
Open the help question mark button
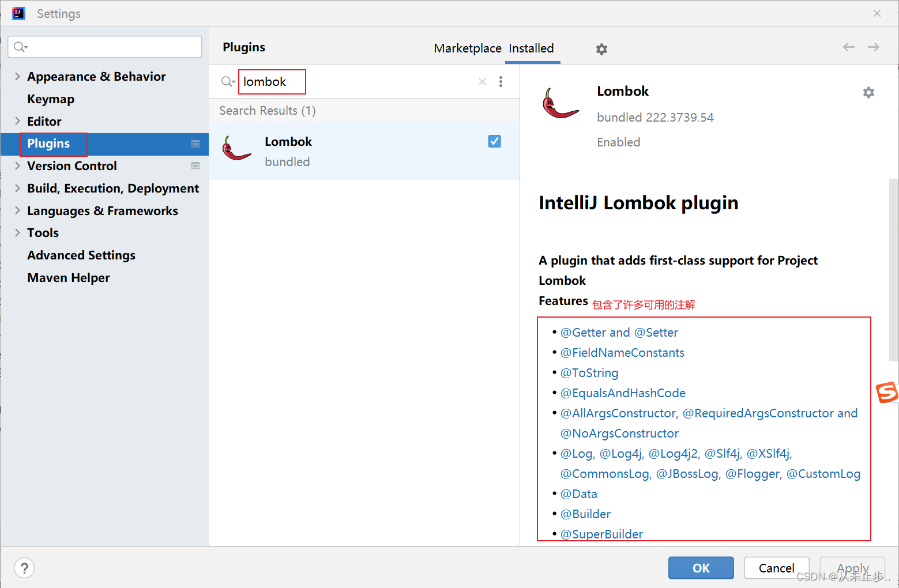[24, 568]
